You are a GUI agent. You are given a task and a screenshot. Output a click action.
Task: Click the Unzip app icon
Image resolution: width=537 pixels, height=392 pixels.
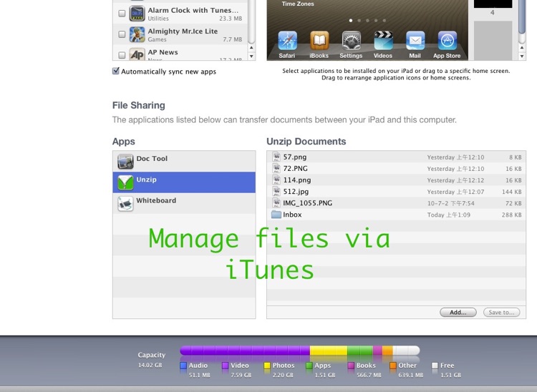coord(125,182)
